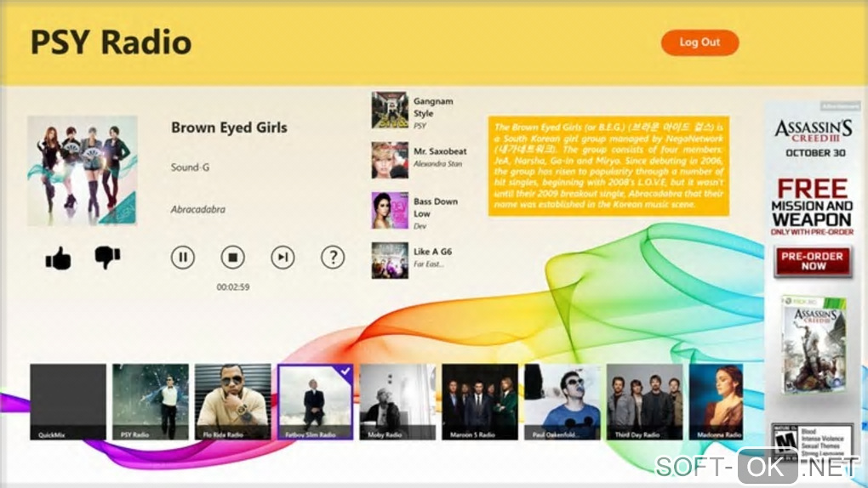Open the Brown Eyed Girls album cover
868x488 pixels.
(x=83, y=170)
